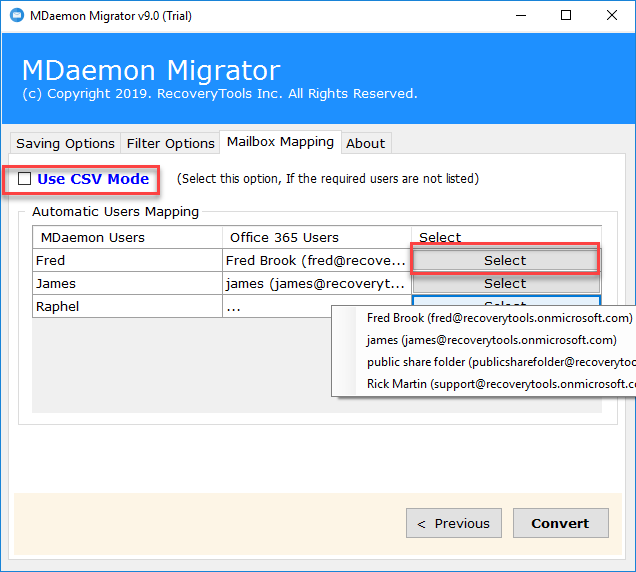This screenshot has height=572, width=636.
Task: Switch to the Saving Options tab
Action: (x=65, y=144)
